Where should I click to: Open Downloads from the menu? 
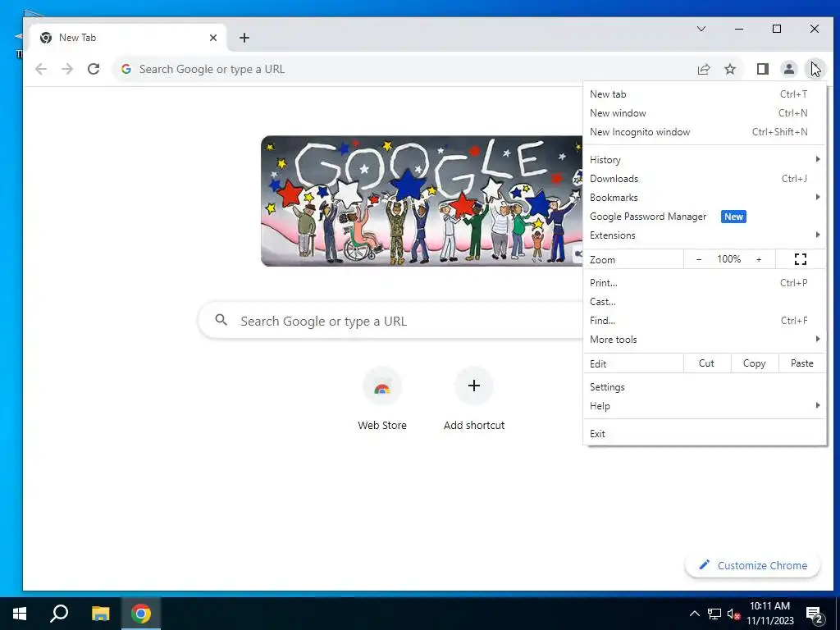(x=705, y=178)
